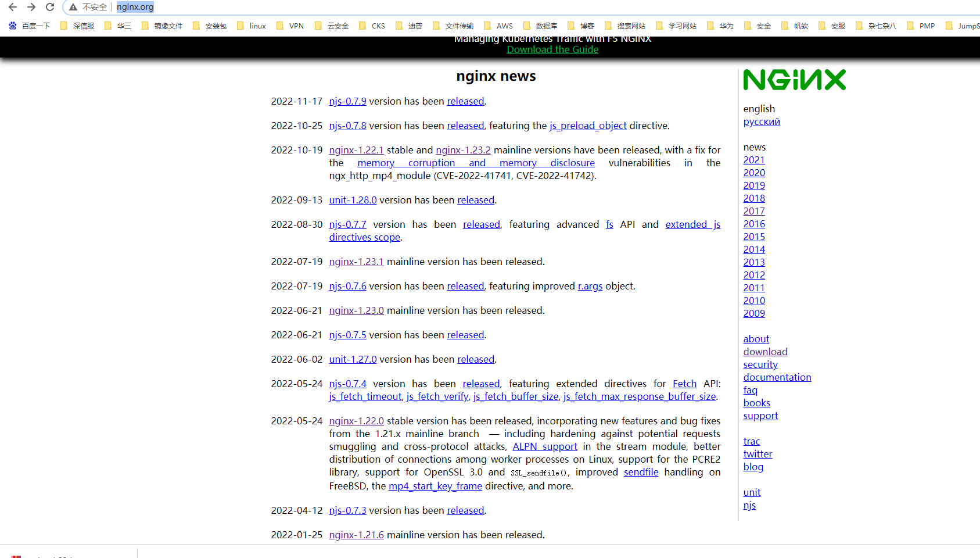Open the r.args object link

590,286
